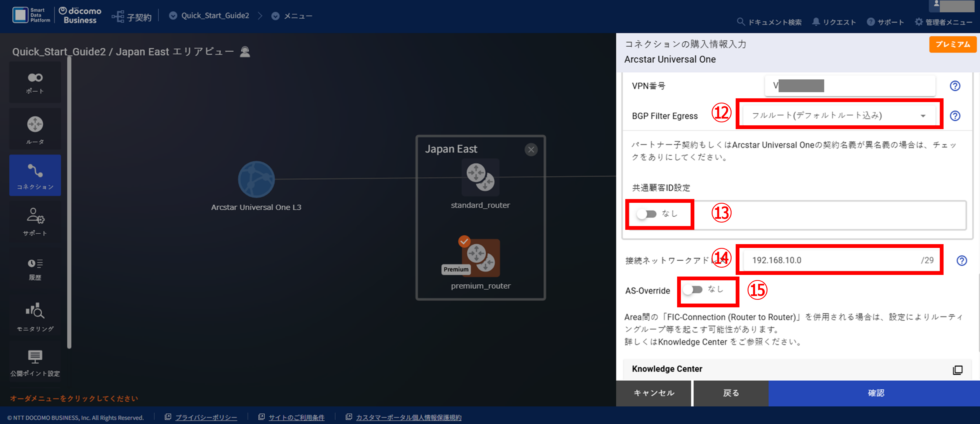This screenshot has height=424, width=980.
Task: Close the Japan East panel
Action: tap(531, 150)
